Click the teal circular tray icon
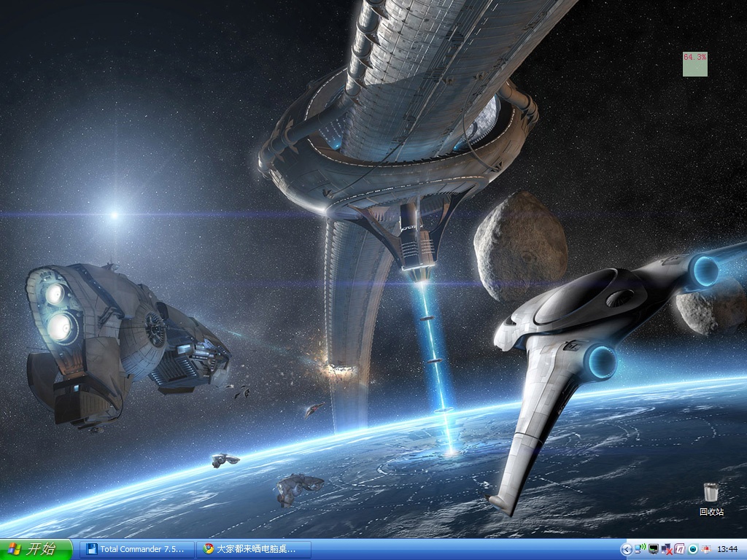Viewport: 747px width, 560px height. (693, 549)
